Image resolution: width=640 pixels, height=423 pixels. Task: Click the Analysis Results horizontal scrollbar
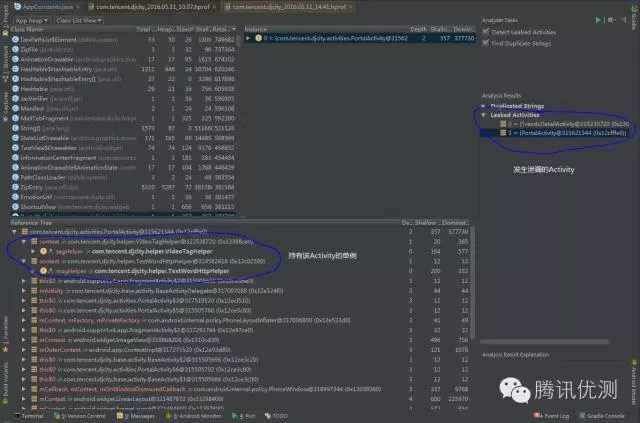point(545,341)
